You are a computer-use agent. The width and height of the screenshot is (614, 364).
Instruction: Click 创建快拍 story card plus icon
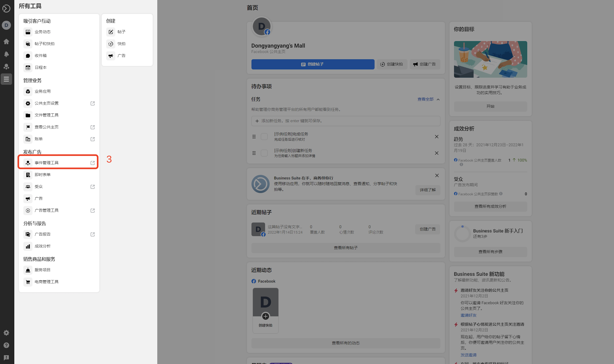(266, 316)
